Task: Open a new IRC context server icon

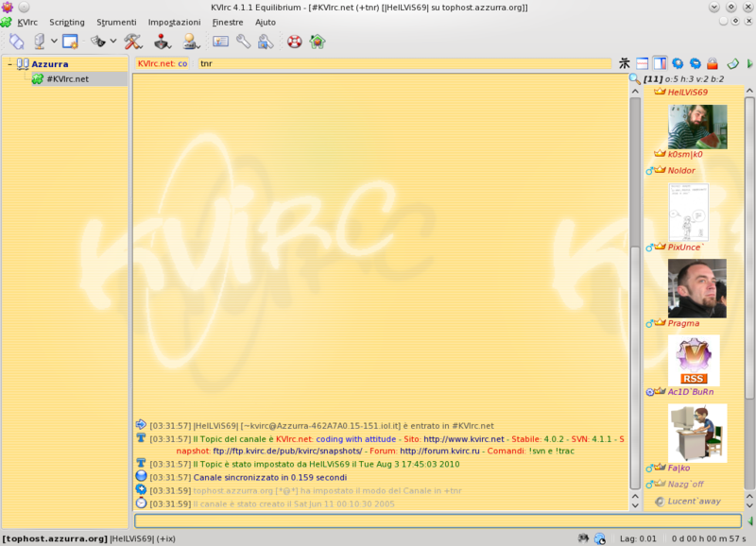Action: coord(40,42)
